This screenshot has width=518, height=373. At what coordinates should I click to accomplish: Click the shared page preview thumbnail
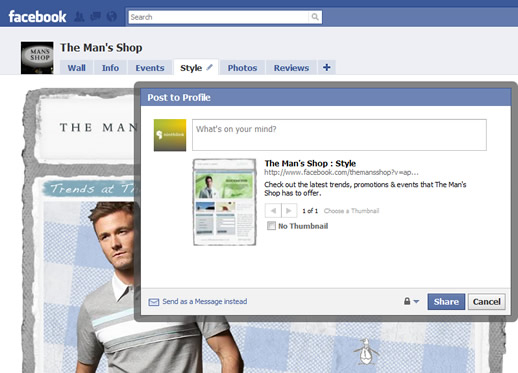click(x=225, y=202)
